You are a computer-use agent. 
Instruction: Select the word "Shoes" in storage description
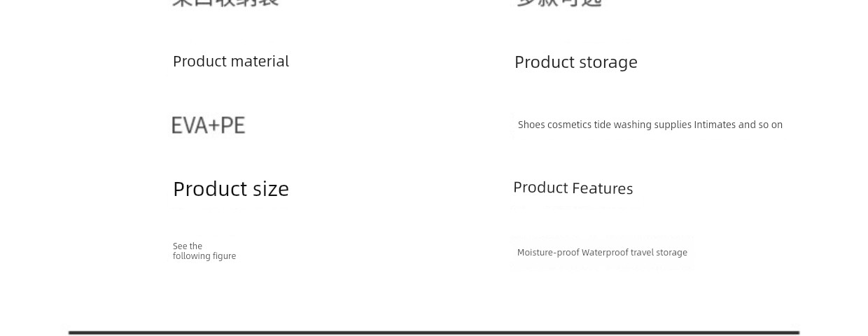click(x=531, y=125)
